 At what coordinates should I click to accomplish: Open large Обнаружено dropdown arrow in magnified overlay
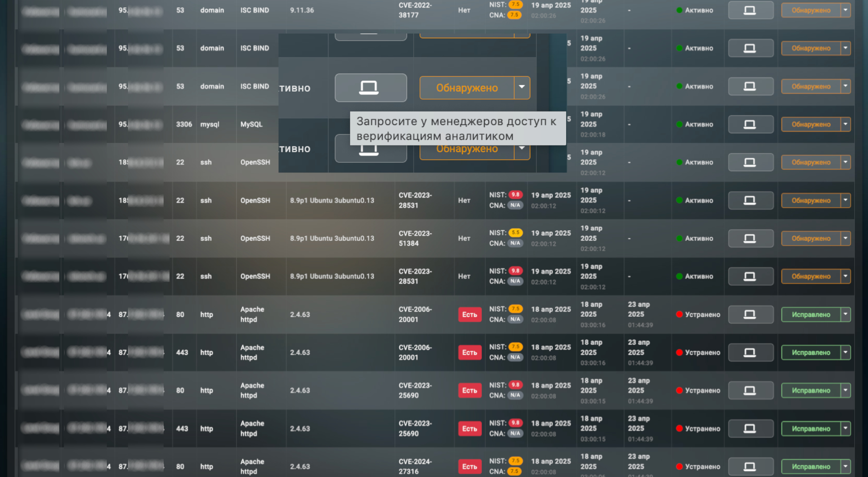click(522, 87)
